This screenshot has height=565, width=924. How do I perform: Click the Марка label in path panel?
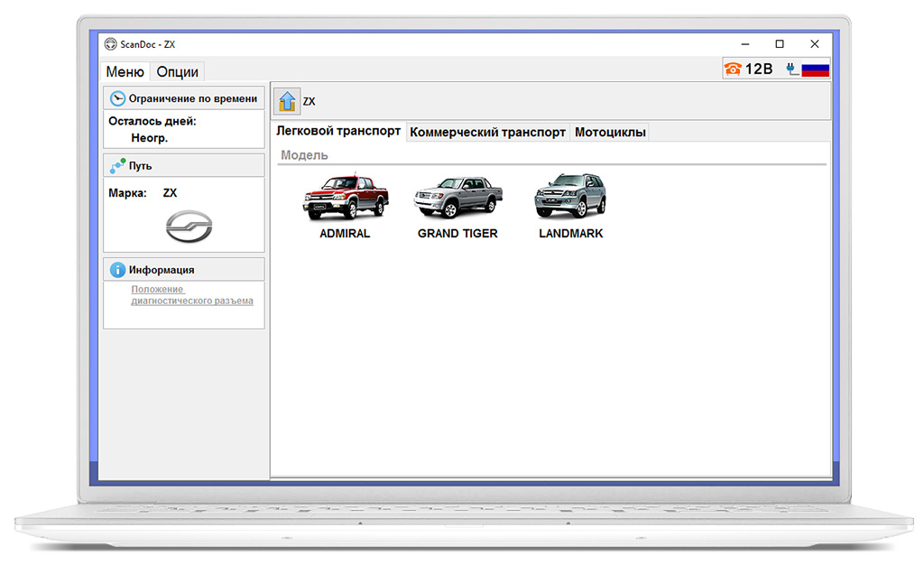tap(127, 193)
